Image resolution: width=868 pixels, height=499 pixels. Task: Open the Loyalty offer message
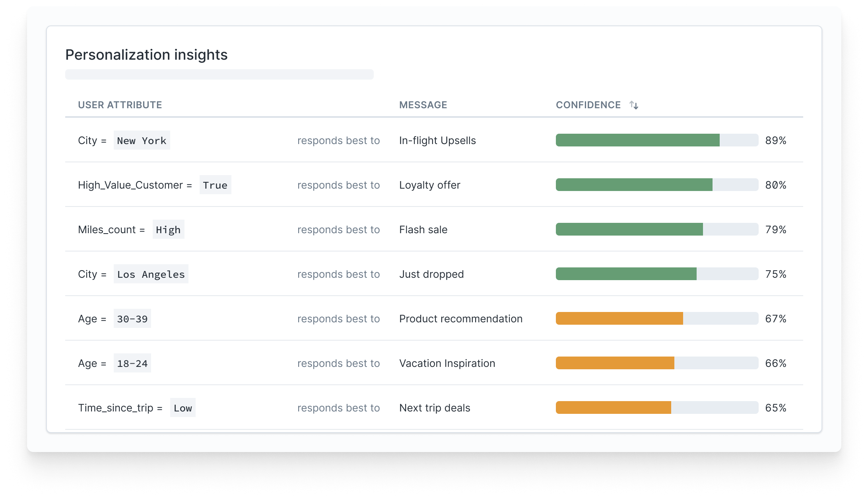(429, 185)
